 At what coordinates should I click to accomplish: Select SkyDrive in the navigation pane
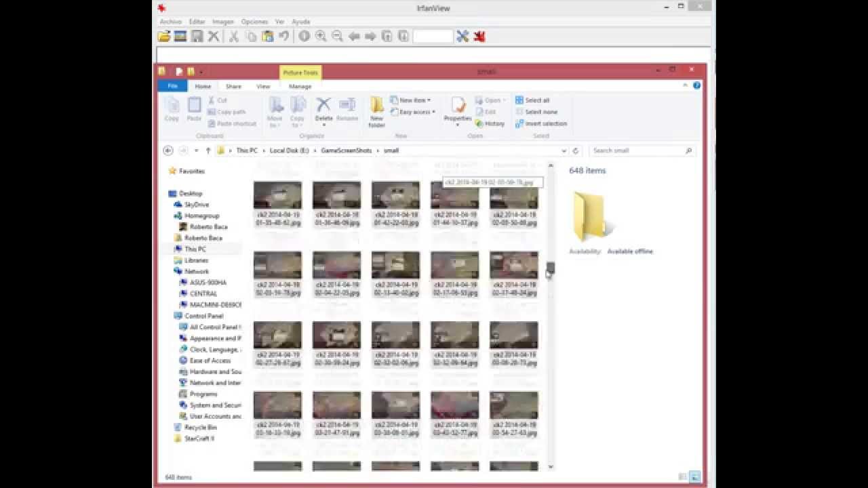191,205
